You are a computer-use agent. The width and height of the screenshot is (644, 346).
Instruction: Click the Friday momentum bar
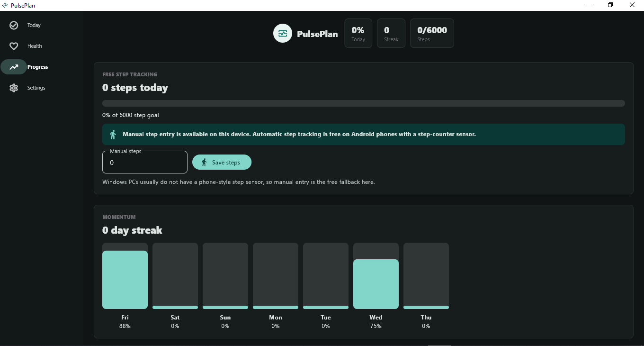coord(125,276)
